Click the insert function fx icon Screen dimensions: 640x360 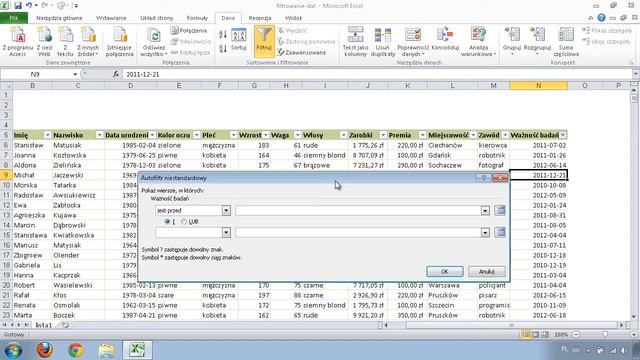116,74
